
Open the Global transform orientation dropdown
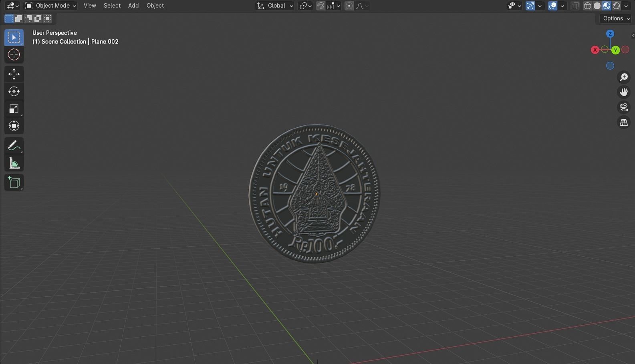coord(275,6)
